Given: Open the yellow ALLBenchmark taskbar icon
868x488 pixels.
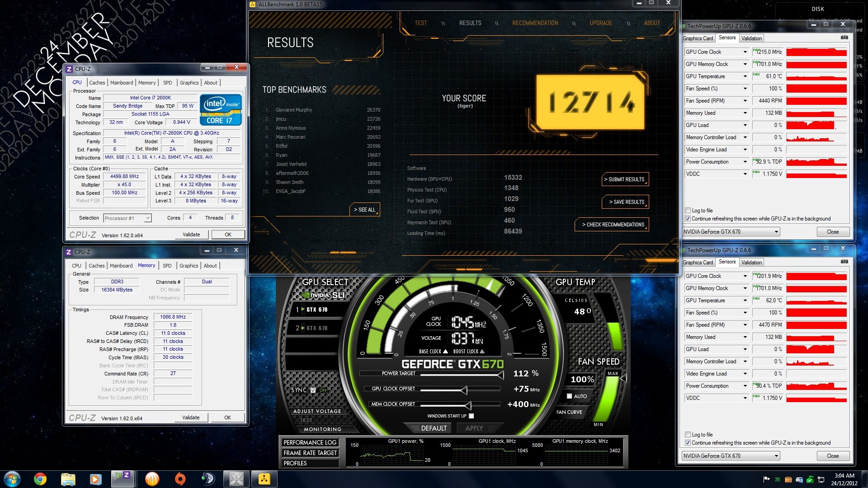Looking at the screenshot, I should click(x=264, y=479).
